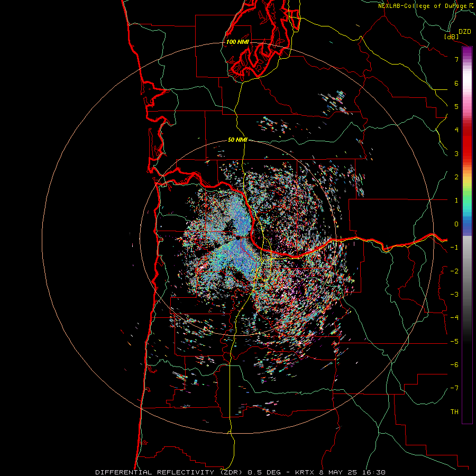Click the -1 value on the color scale
The height and width of the screenshot is (476, 476).
click(x=454, y=248)
